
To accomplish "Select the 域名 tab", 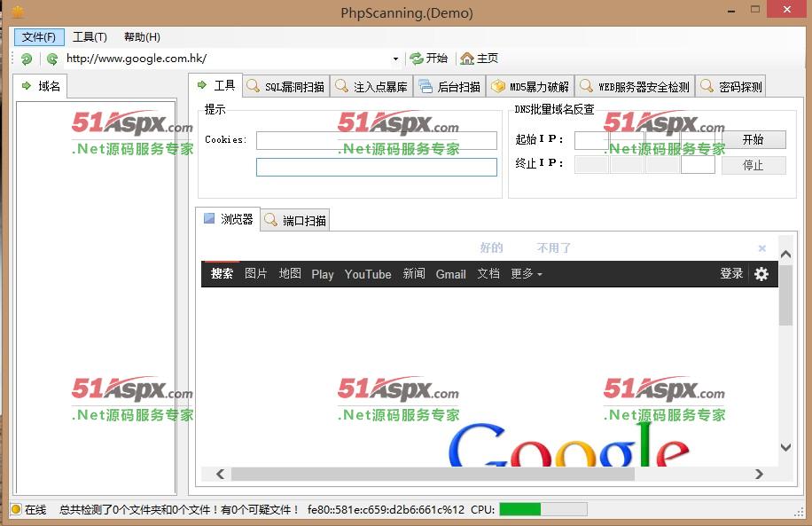I will [x=41, y=86].
